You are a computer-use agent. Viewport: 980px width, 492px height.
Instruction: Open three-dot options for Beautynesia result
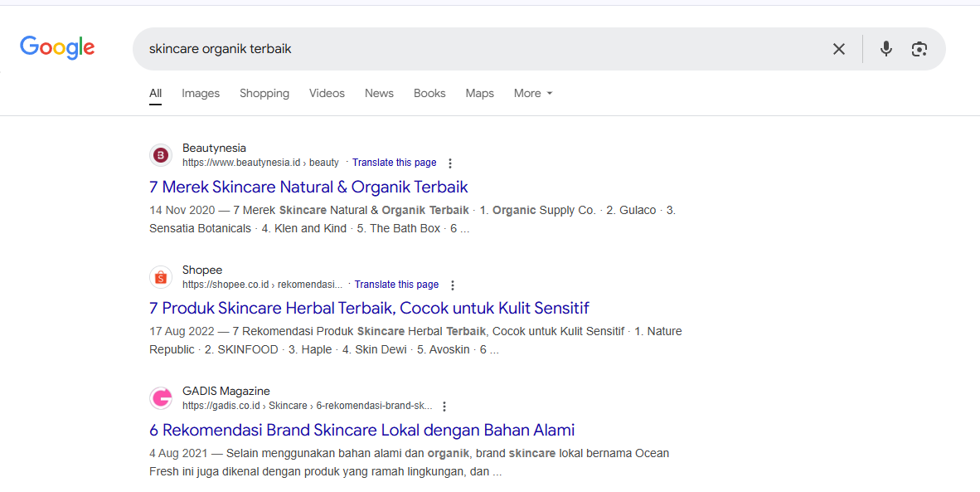(x=450, y=163)
